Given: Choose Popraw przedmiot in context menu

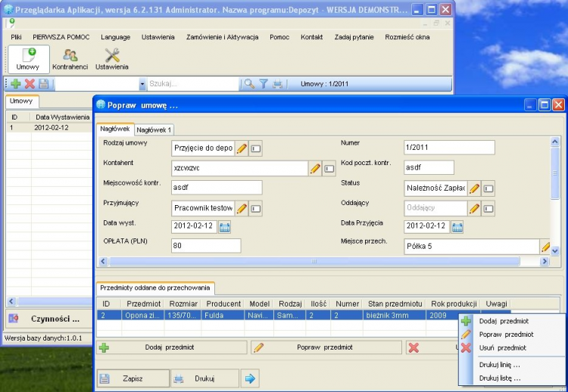Looking at the screenshot, I should click(506, 334).
